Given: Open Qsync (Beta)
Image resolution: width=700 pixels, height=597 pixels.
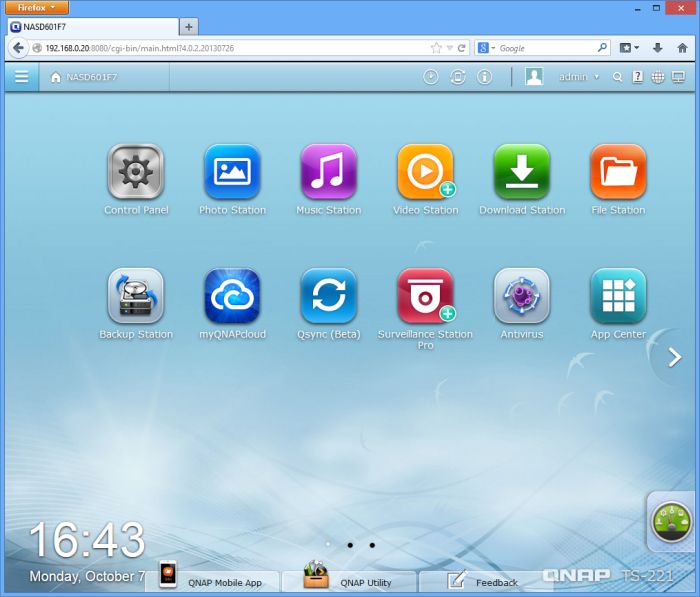Looking at the screenshot, I should click(x=329, y=296).
